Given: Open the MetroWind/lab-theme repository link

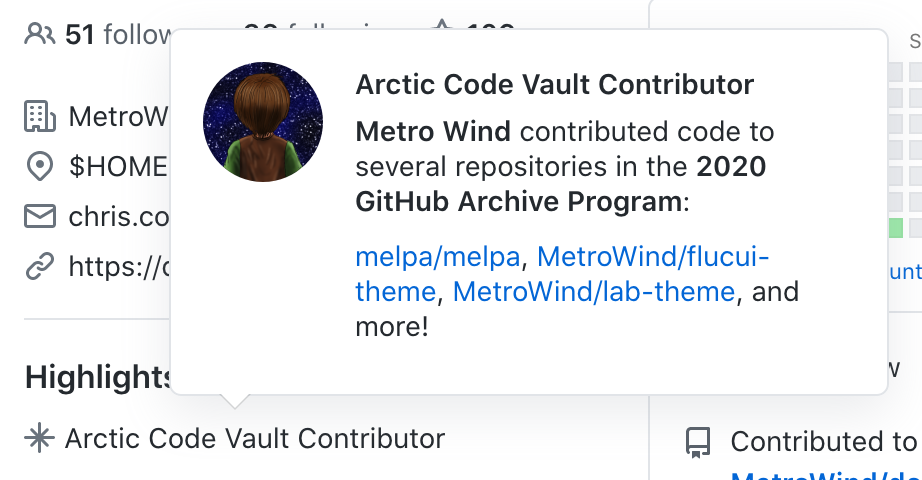Looking at the screenshot, I should [594, 292].
